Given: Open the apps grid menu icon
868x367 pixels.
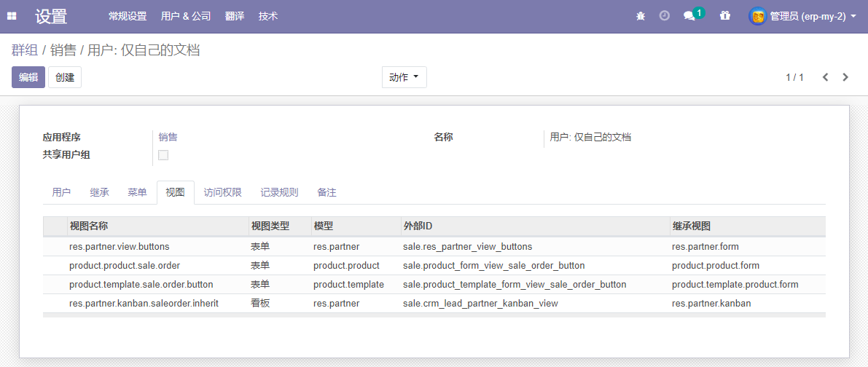Looking at the screenshot, I should 12,16.
